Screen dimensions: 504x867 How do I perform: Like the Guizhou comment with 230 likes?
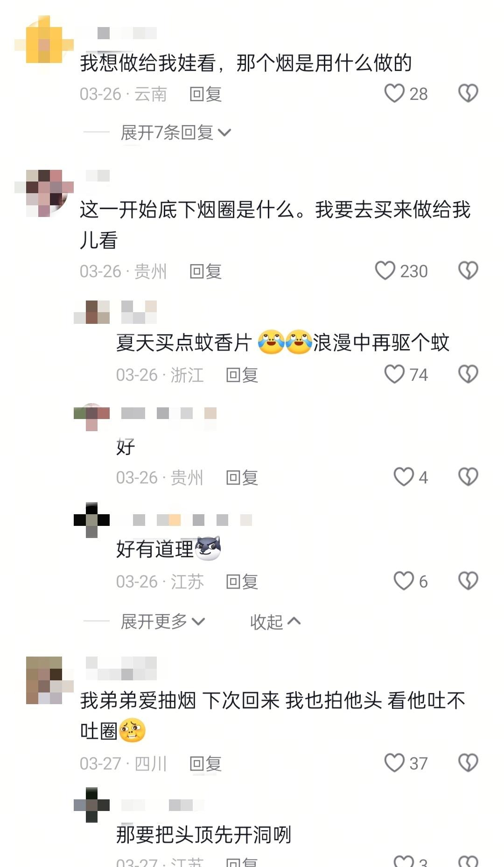coord(385,271)
